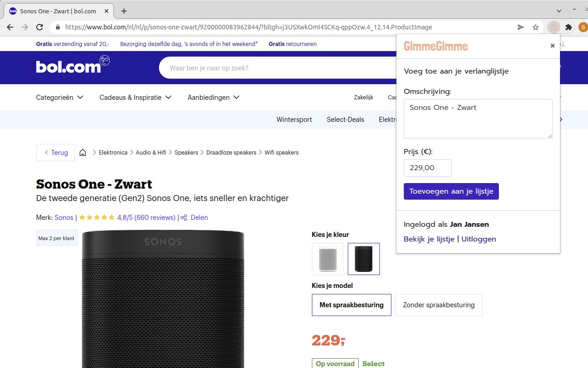
Task: Open the puzzle-piece extensions menu
Action: [569, 27]
